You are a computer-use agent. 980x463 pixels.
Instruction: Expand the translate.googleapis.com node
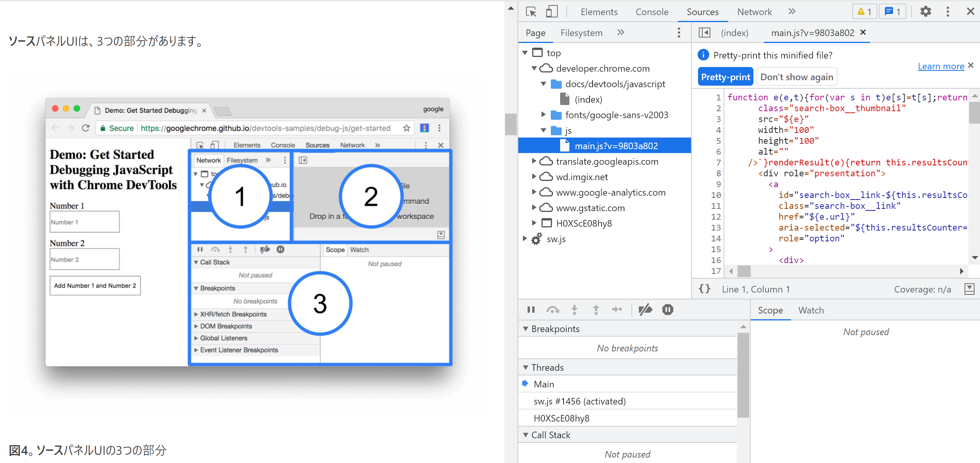pyautogui.click(x=535, y=161)
